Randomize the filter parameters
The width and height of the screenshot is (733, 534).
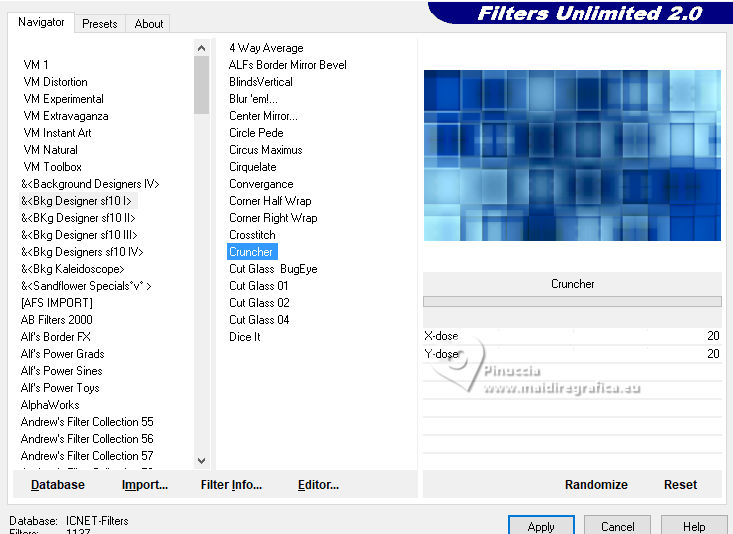pos(596,484)
